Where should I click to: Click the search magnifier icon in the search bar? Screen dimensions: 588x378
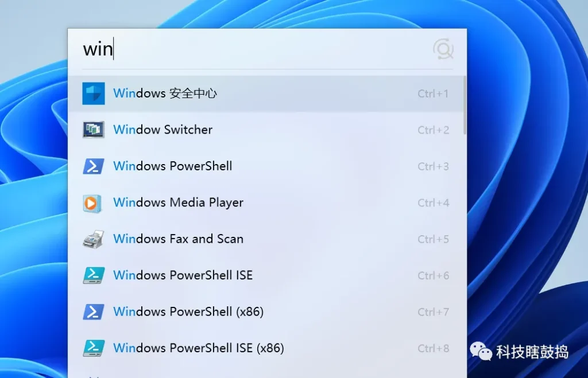(x=443, y=49)
